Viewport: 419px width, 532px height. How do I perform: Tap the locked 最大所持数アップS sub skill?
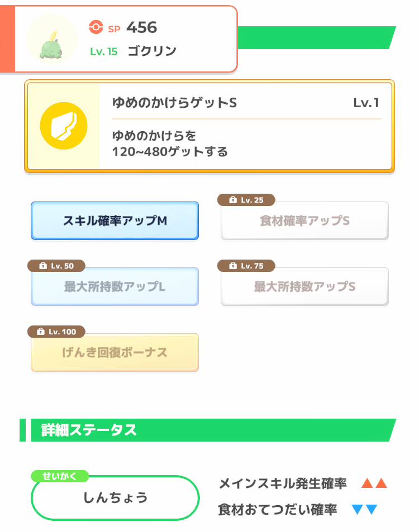[x=304, y=286]
